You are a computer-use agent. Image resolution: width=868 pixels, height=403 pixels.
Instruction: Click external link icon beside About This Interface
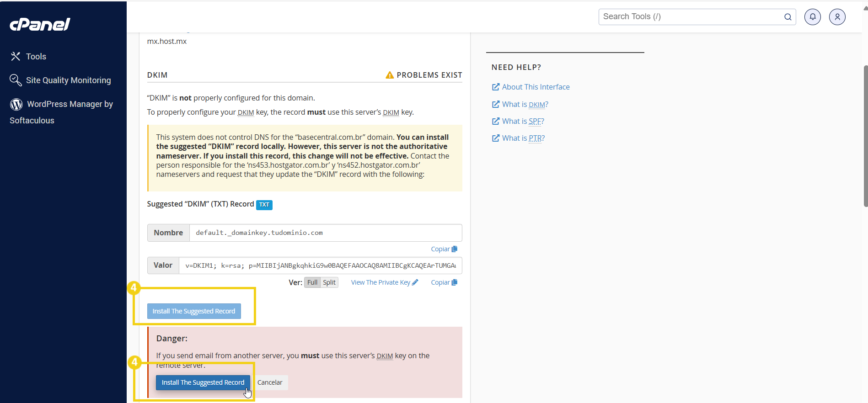(496, 87)
